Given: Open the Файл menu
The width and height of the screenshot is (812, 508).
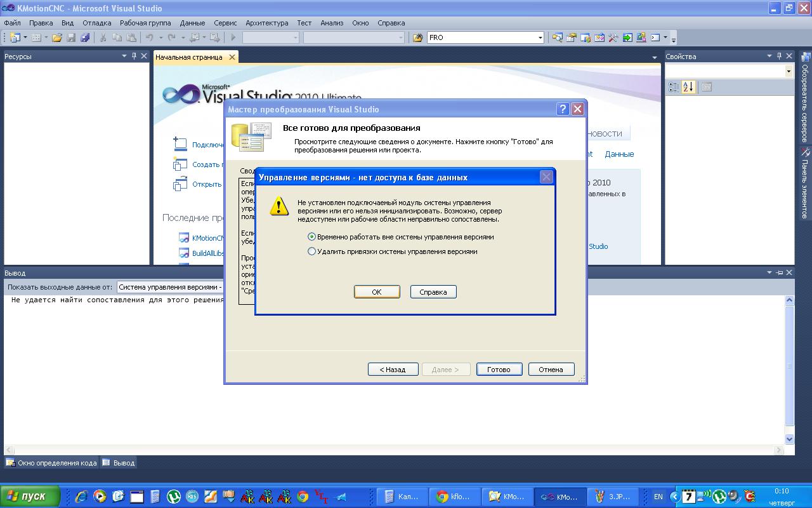Looking at the screenshot, I should (12, 23).
